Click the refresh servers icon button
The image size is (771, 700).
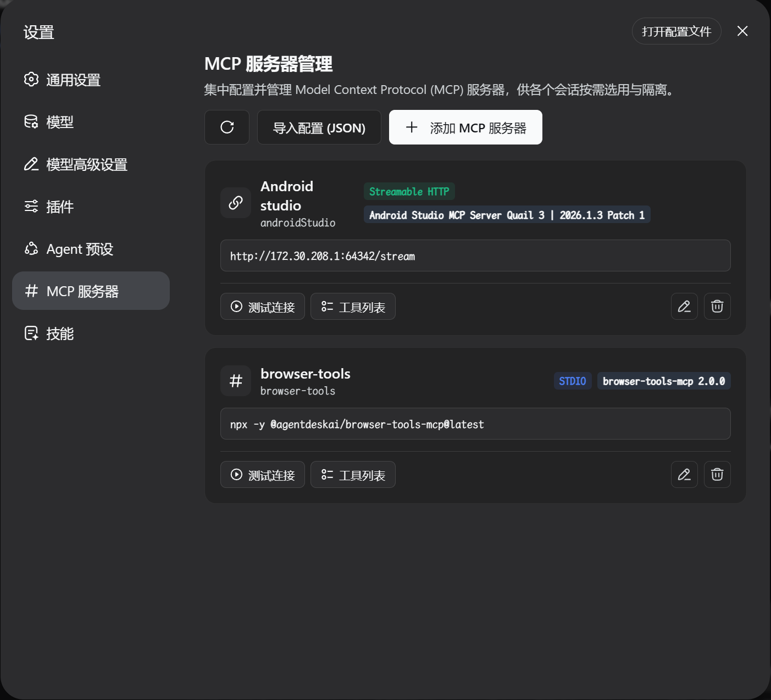point(227,127)
